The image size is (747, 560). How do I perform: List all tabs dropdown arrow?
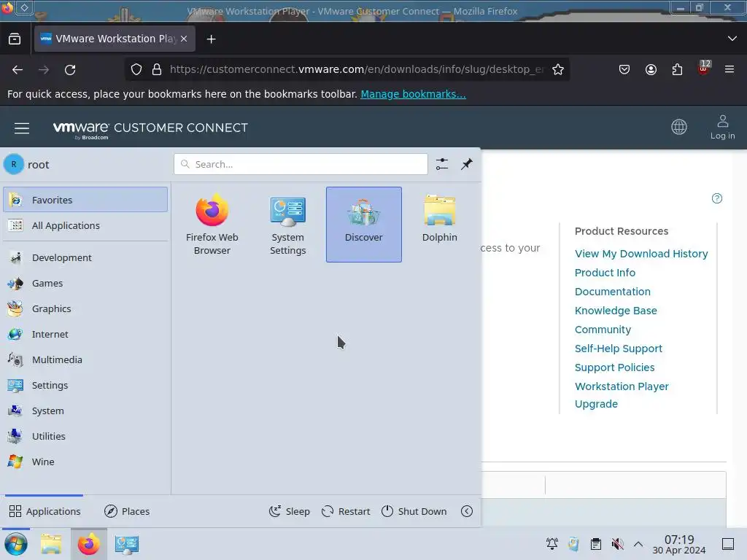[x=732, y=39]
